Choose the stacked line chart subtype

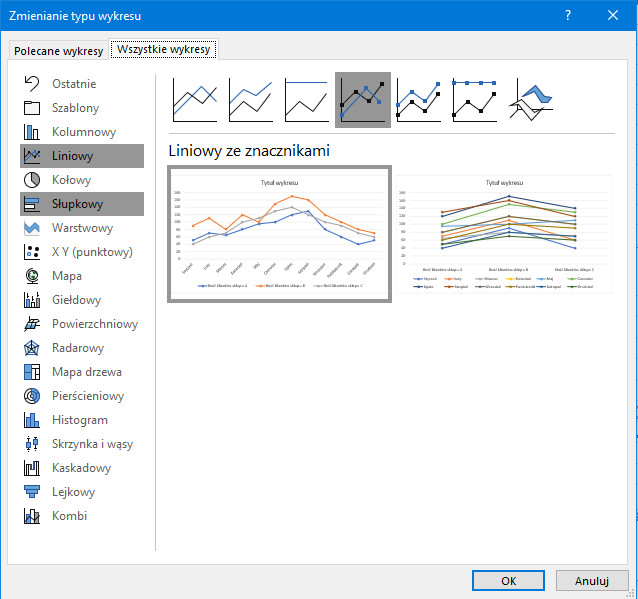tap(251, 100)
